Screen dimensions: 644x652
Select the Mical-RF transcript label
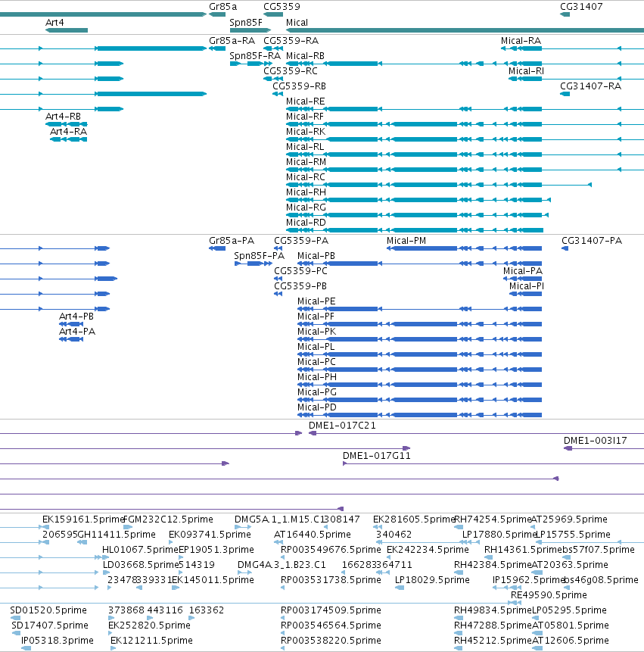pyautogui.click(x=304, y=117)
